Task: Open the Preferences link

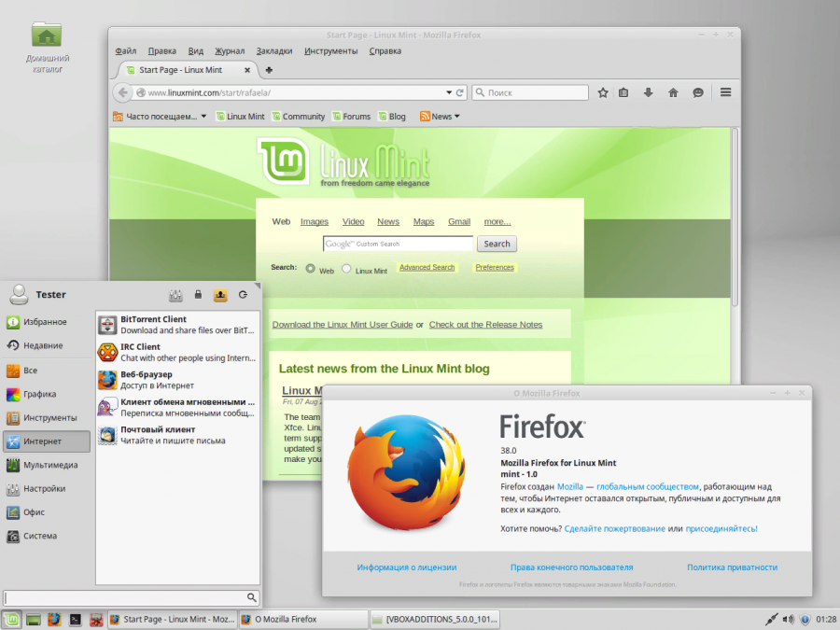Action: coord(495,267)
